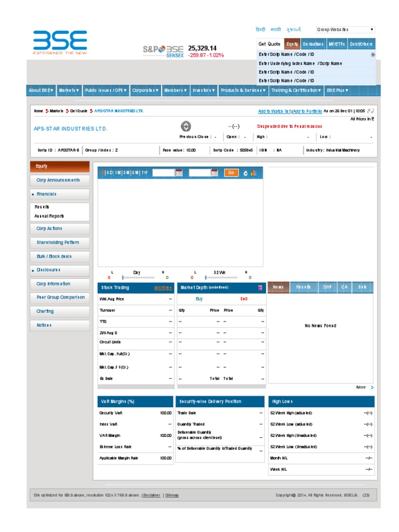The height and width of the screenshot is (532, 399).
Task: Click the Day low-high range slider
Action: tap(137, 277)
